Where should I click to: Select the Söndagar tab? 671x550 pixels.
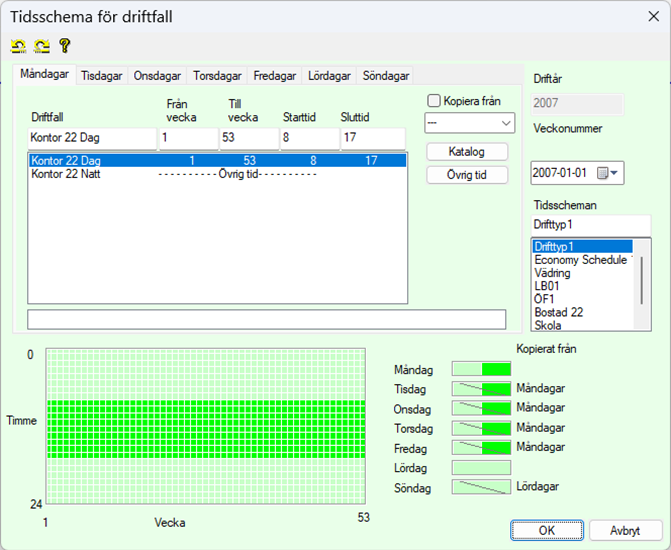click(385, 76)
